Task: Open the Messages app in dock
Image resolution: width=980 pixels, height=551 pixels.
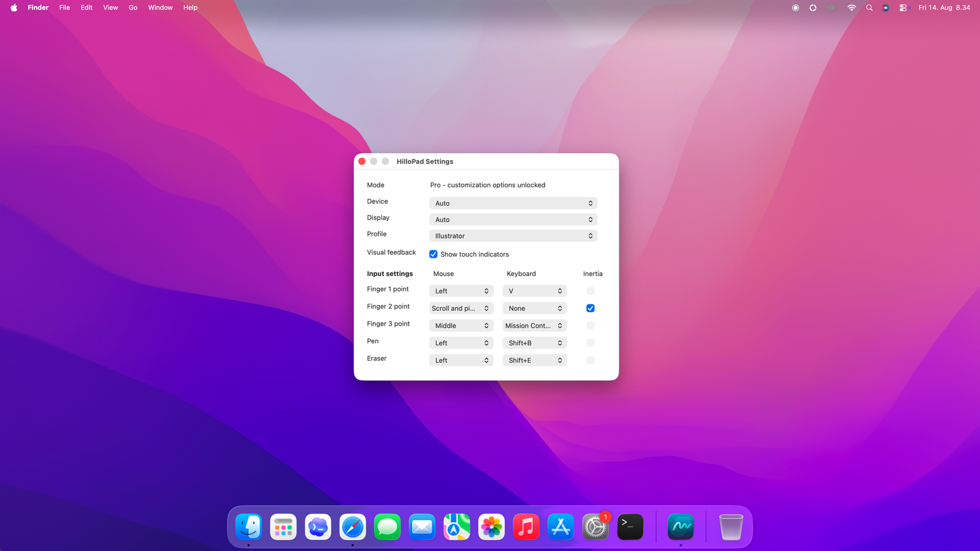Action: (387, 527)
